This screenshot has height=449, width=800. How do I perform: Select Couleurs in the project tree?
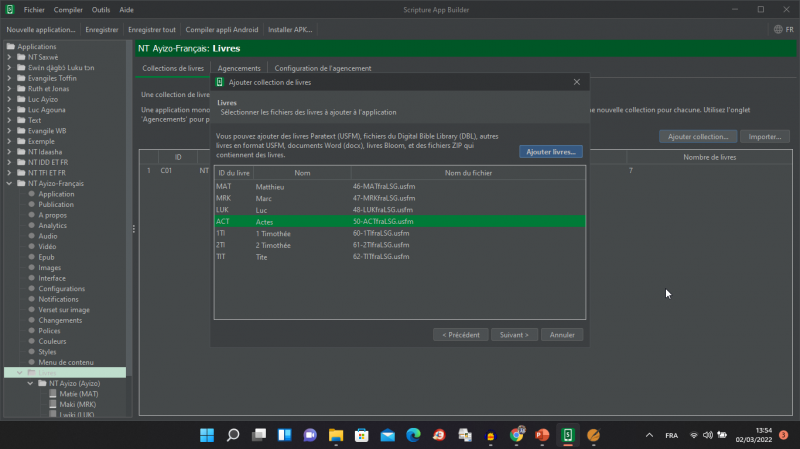pos(54,341)
